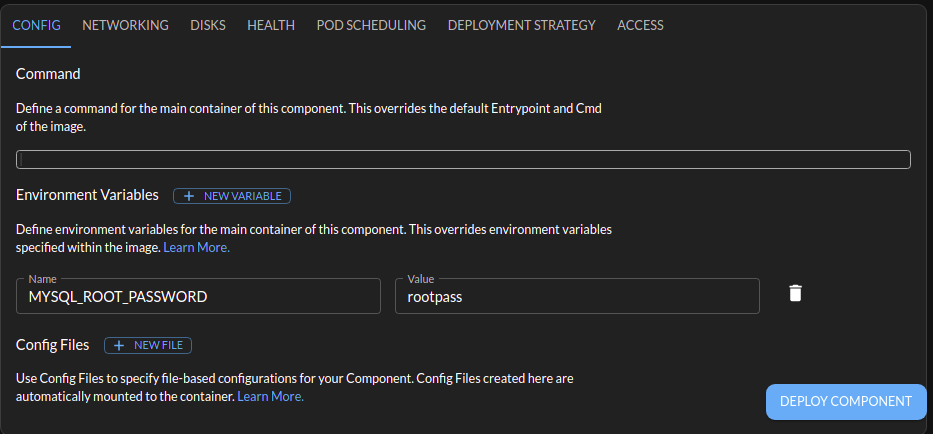Open the DEPLOYMENT STRATEGY tab
Image resolution: width=933 pixels, height=434 pixels.
point(521,25)
